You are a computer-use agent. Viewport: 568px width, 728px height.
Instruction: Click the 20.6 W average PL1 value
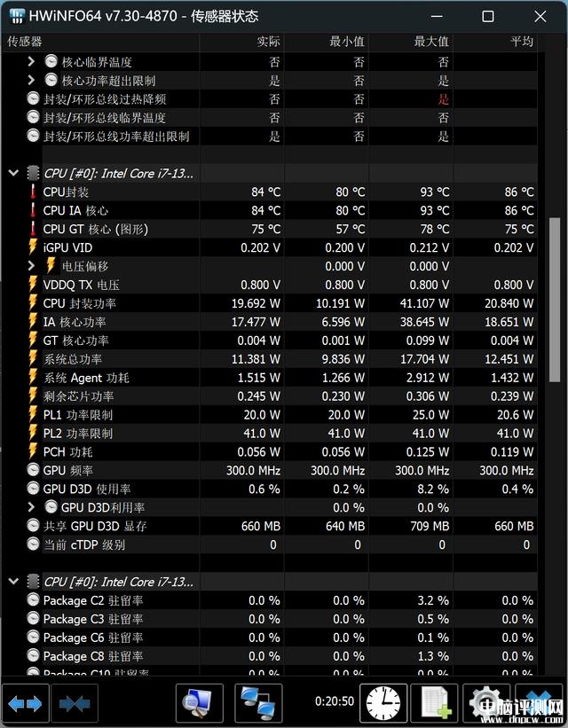click(515, 415)
